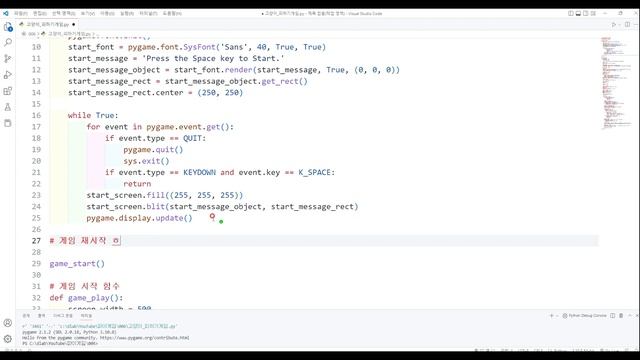Click 'game_start()' call on line 29
Image resolution: width=640 pixels, height=360 pixels.
77,264
